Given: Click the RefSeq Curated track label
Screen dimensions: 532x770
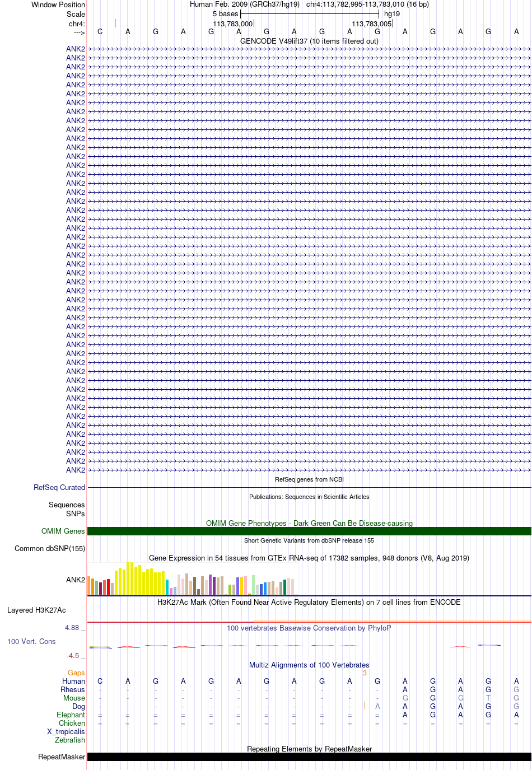Looking at the screenshot, I should [59, 487].
